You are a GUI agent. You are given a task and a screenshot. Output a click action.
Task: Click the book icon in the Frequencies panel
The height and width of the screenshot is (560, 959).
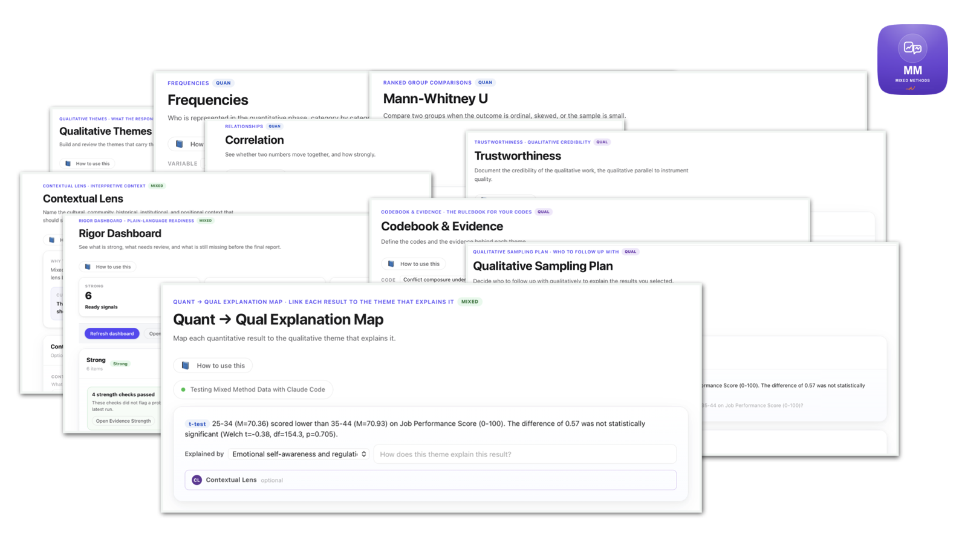[x=179, y=144]
